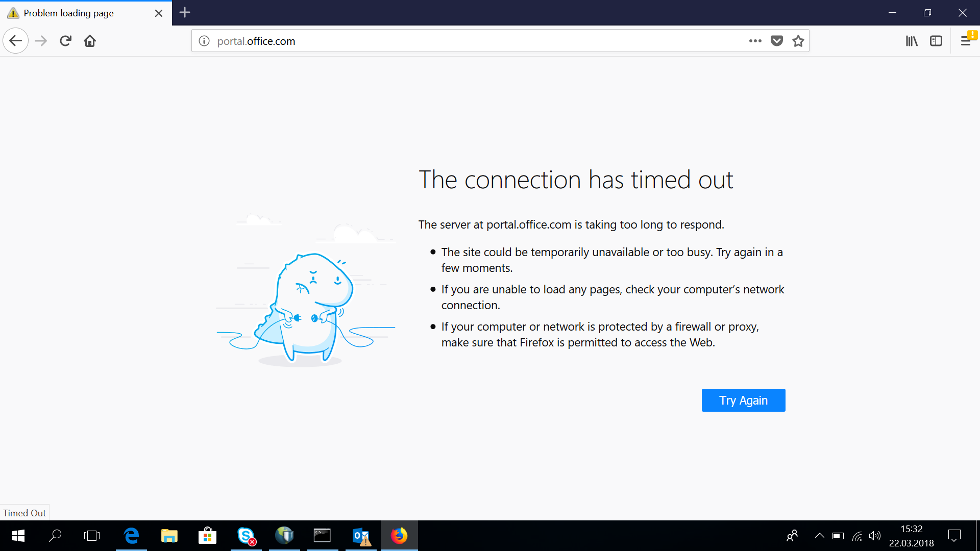Open Wi-Fi network settings tray icon

857,536
